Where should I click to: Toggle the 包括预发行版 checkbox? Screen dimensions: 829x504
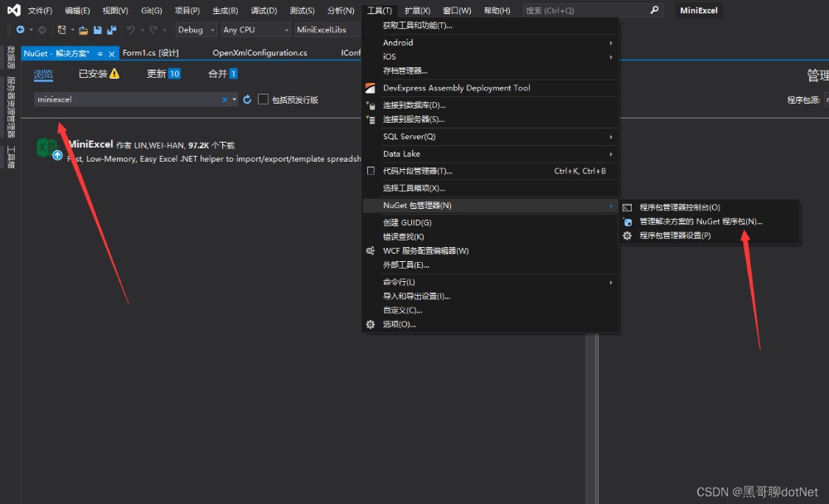coord(263,99)
